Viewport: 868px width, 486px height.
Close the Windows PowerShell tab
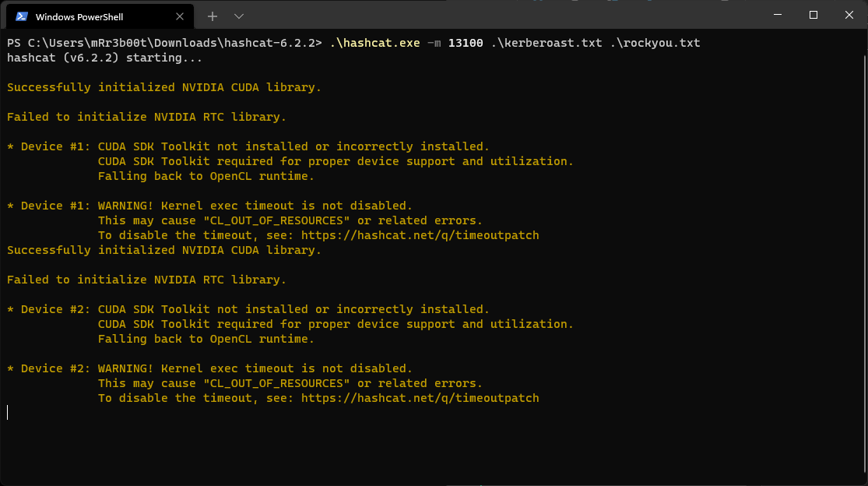(179, 16)
